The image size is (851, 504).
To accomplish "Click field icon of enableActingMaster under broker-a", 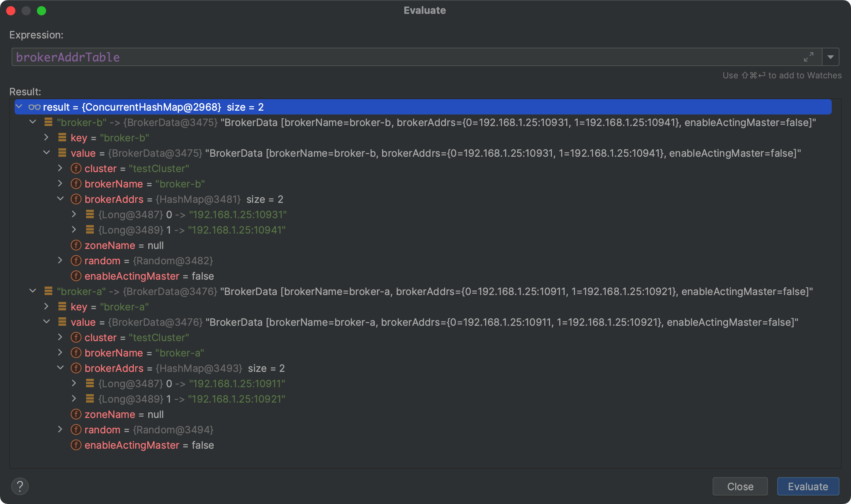I will coord(76,445).
